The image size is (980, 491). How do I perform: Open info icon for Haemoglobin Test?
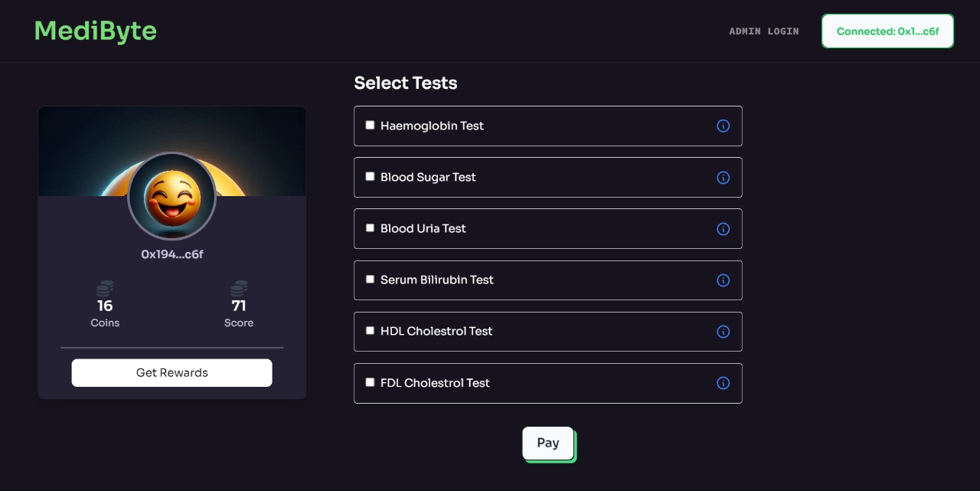[x=723, y=126]
